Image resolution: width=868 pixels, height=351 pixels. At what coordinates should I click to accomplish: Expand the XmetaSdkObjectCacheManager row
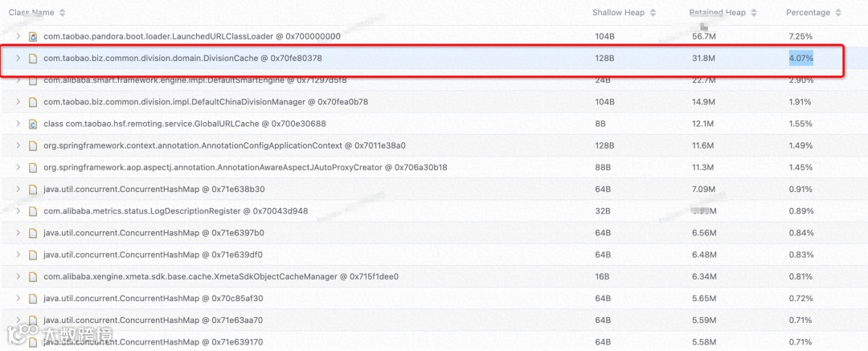(18, 276)
